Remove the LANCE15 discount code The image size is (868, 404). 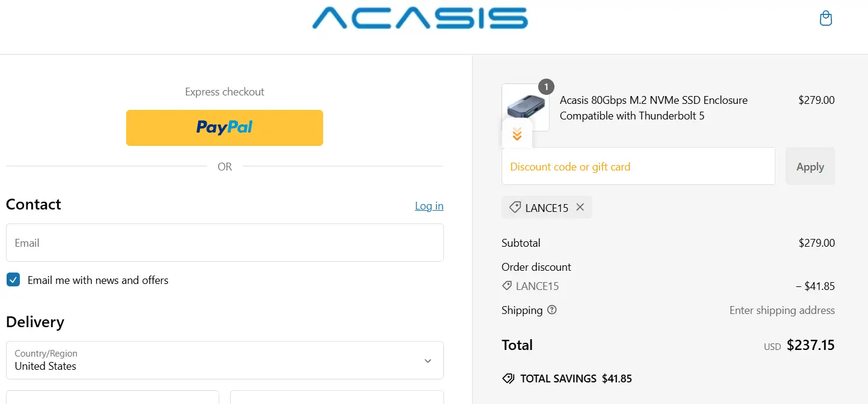point(580,207)
